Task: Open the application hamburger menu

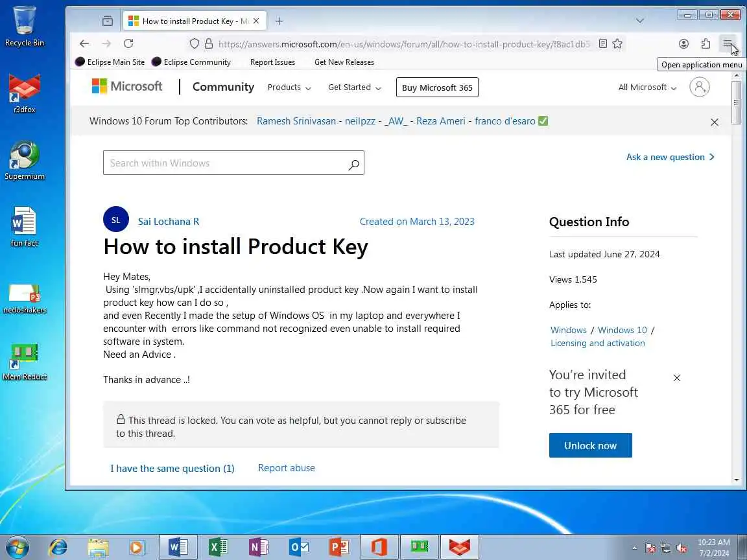Action: click(728, 44)
